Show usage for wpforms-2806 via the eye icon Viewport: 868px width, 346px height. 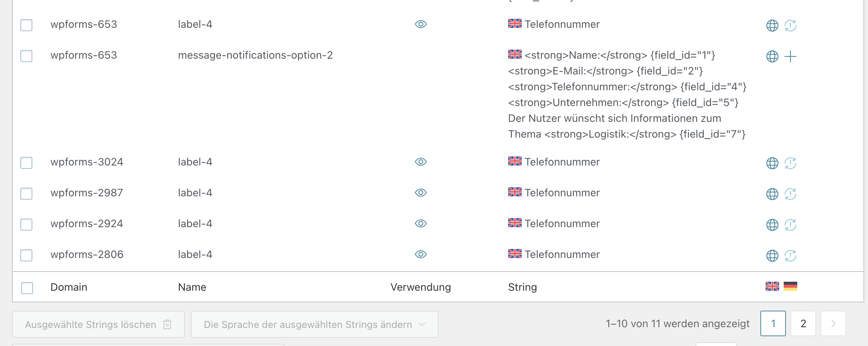(421, 254)
